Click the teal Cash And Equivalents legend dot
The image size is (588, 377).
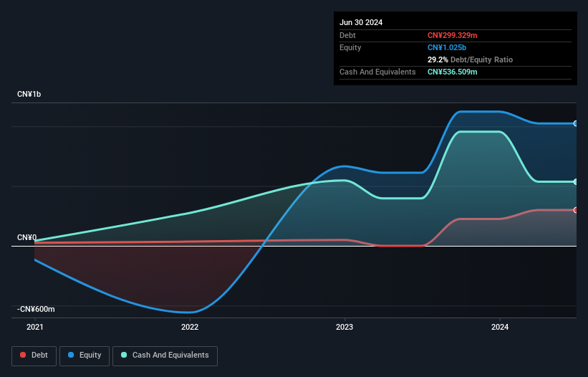pos(124,355)
